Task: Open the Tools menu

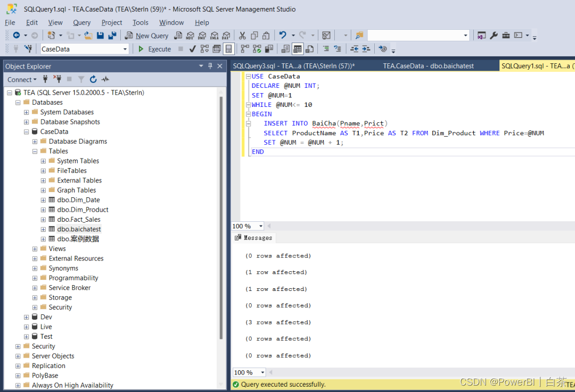Action: pos(141,23)
